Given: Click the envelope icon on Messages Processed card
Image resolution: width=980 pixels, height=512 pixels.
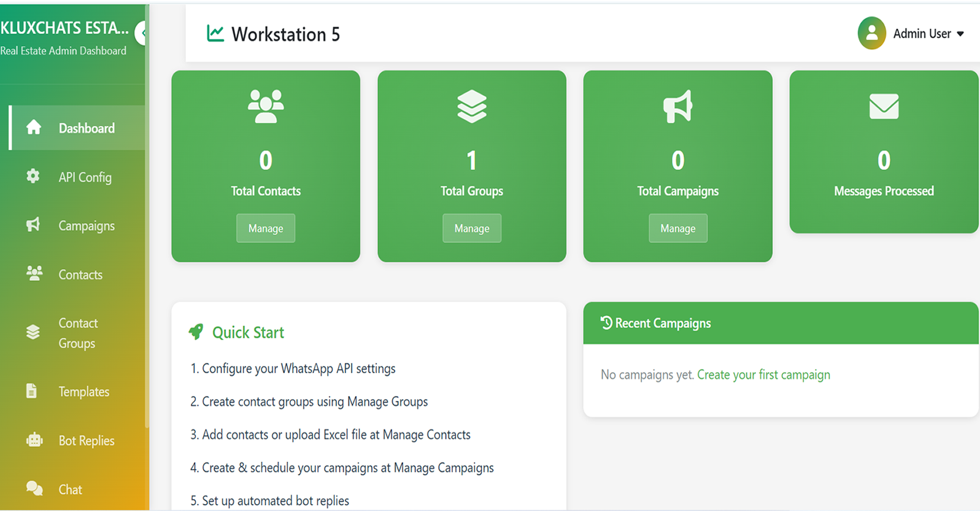Looking at the screenshot, I should pyautogui.click(x=884, y=107).
